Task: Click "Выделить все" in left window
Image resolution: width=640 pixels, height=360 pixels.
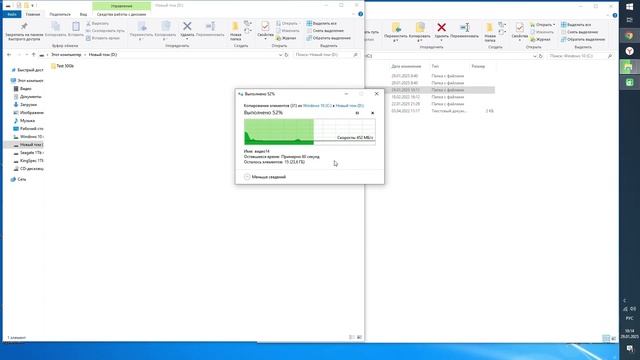Action: pos(322,24)
